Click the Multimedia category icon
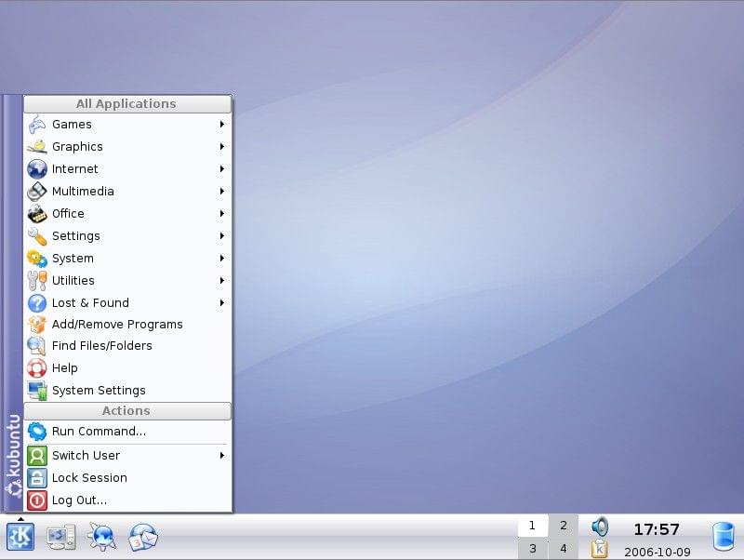This screenshot has height=560, width=744. [x=37, y=192]
